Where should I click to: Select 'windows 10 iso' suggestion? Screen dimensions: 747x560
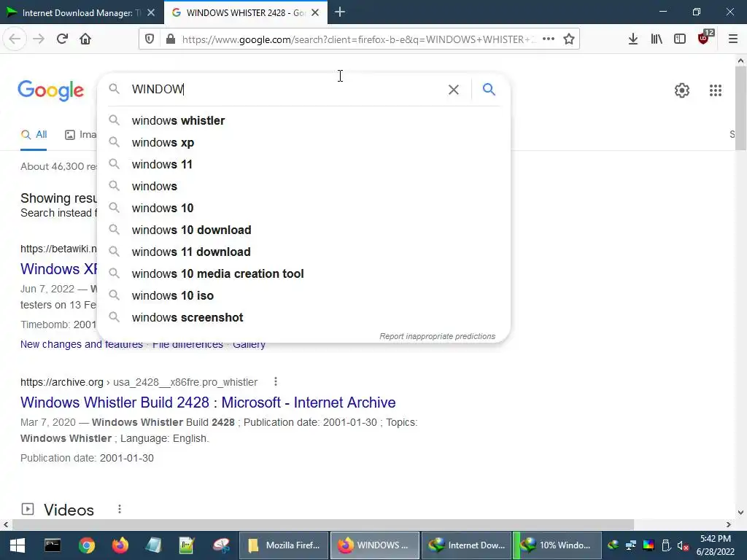pyautogui.click(x=303, y=296)
